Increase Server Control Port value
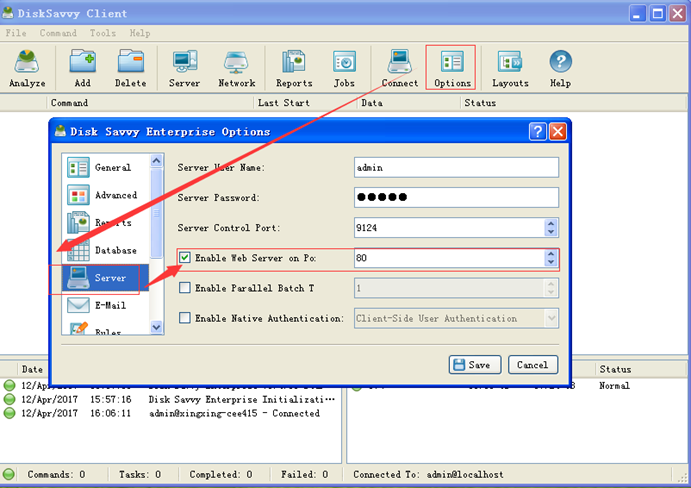Screen dimensions: 691x488 pos(551,224)
